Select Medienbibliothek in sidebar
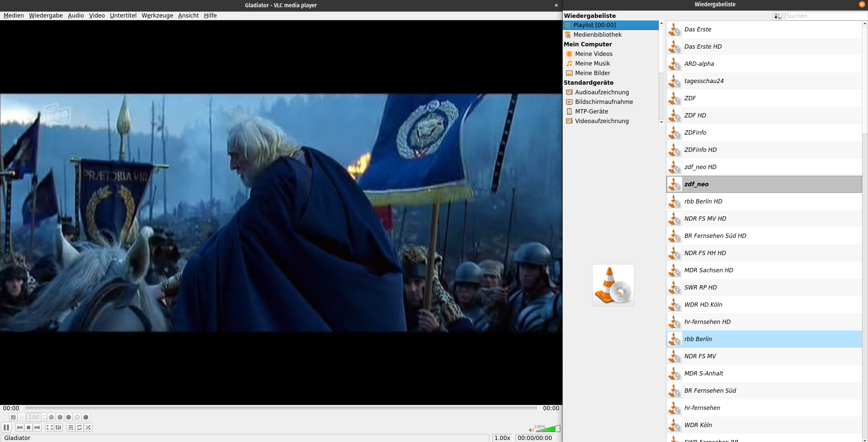 pos(597,35)
